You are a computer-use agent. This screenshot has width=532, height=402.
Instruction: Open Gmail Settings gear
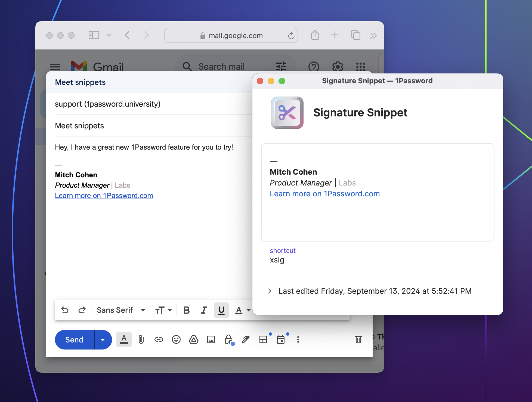click(x=338, y=66)
